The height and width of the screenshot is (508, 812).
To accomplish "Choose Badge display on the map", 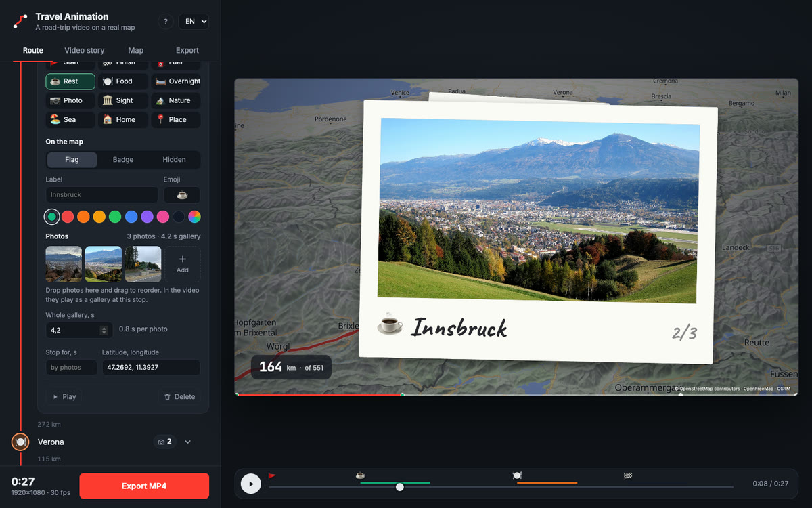I will pyautogui.click(x=123, y=160).
